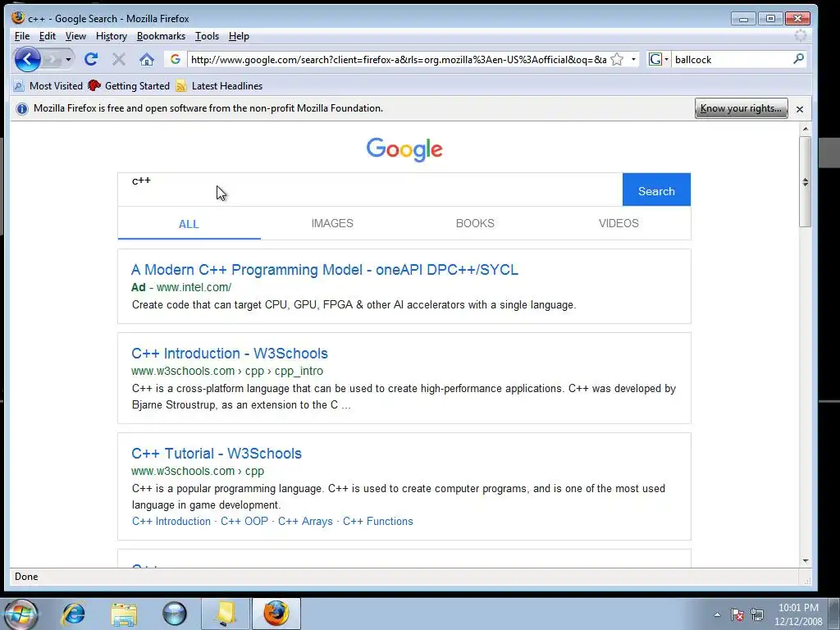Open the Help menu
Screen dimensions: 840x630
point(239,36)
